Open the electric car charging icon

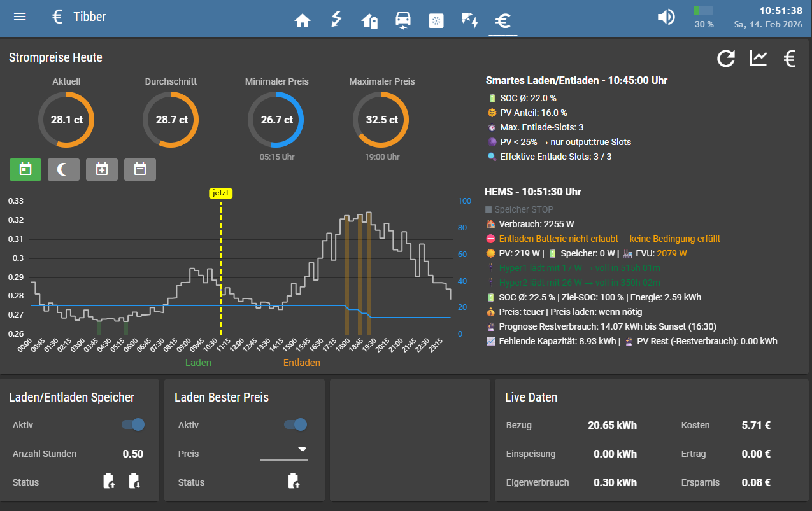tap(403, 20)
